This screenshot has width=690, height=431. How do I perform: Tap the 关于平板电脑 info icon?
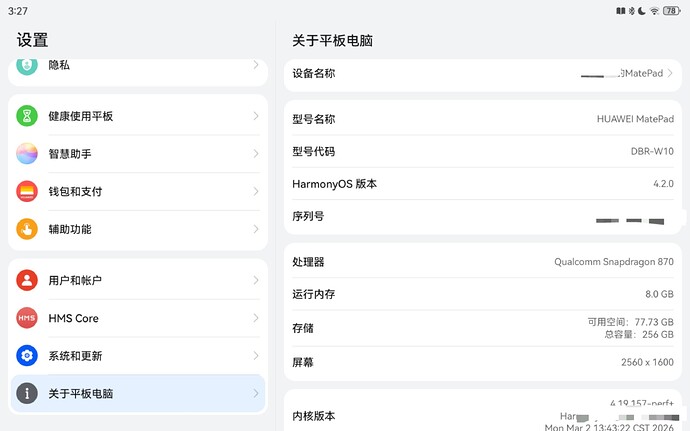click(27, 393)
